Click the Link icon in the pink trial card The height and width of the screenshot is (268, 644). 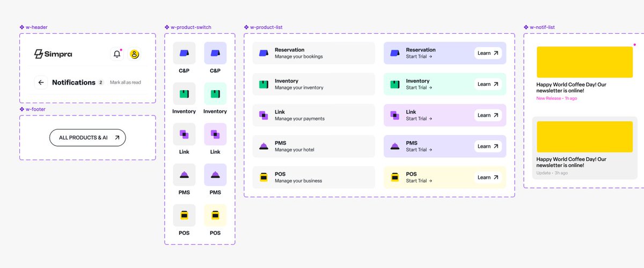click(394, 115)
